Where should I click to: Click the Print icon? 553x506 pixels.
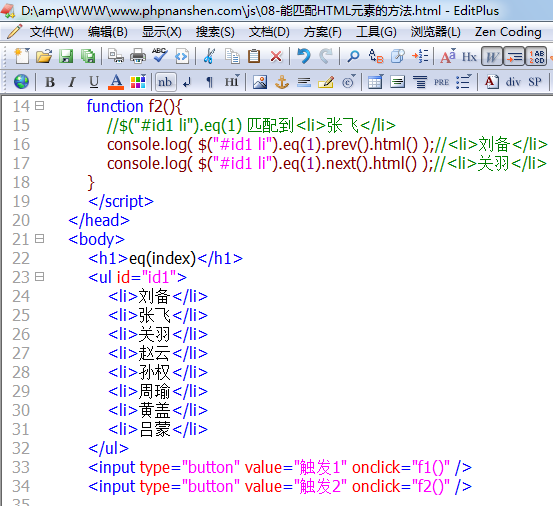138,56
